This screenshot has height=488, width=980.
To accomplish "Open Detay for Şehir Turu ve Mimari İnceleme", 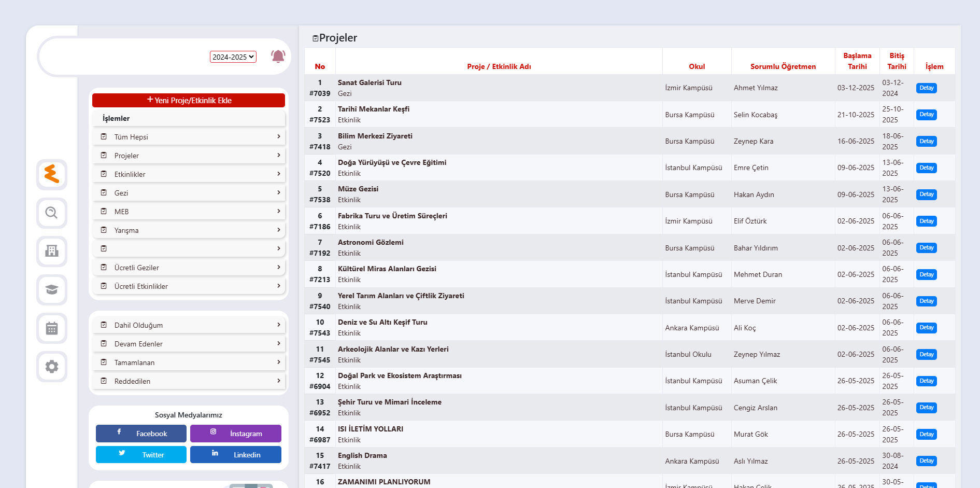I will [x=926, y=408].
